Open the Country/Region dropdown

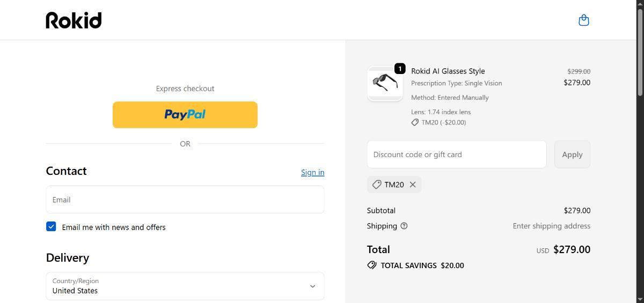[185, 286]
